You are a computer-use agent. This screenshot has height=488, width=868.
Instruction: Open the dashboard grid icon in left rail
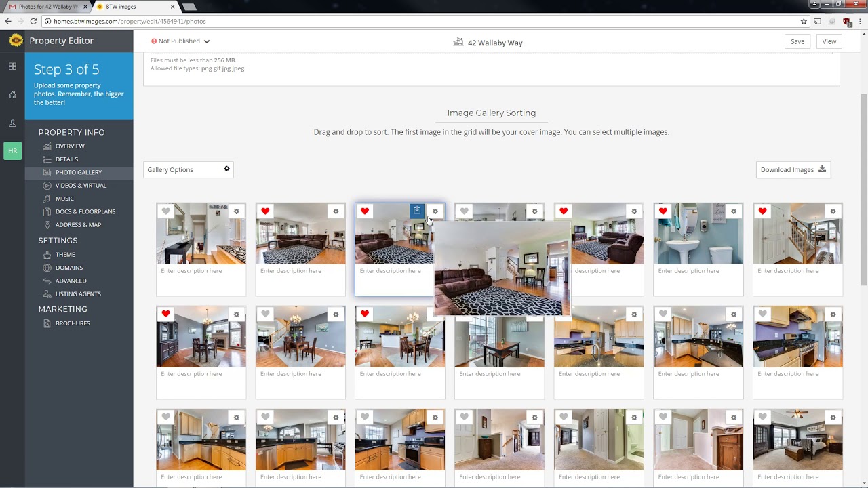(x=12, y=66)
